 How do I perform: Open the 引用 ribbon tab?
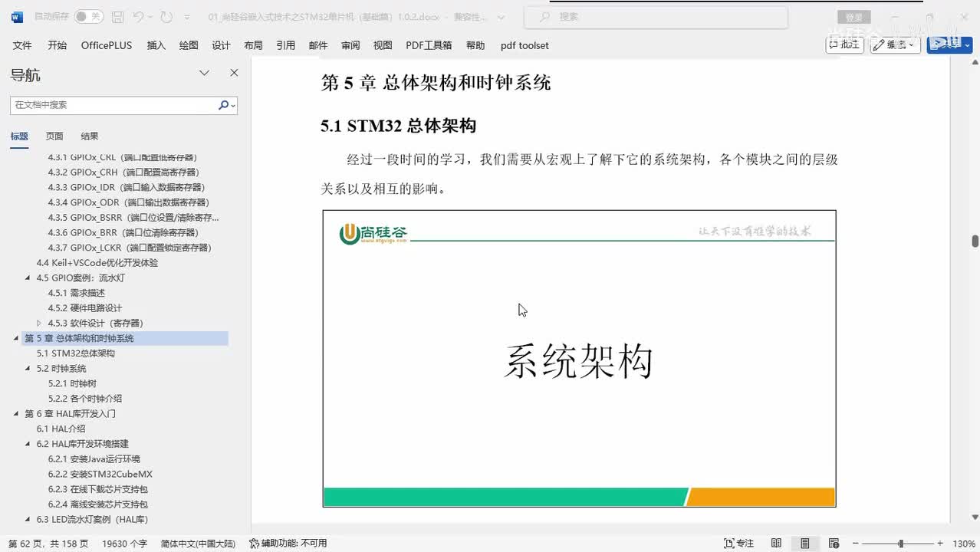(x=285, y=45)
